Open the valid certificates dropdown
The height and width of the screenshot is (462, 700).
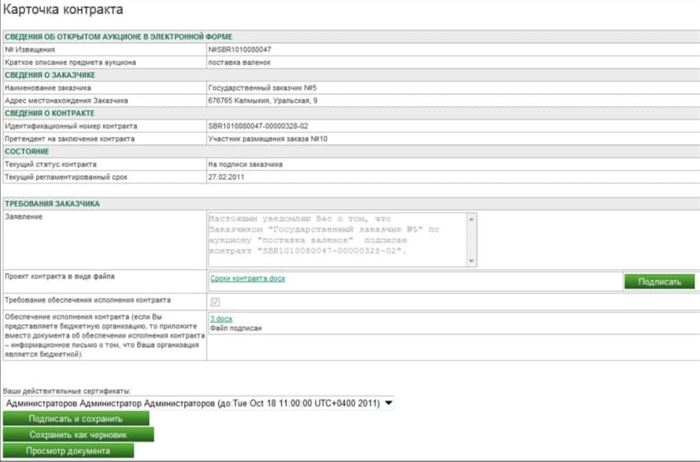click(x=198, y=403)
